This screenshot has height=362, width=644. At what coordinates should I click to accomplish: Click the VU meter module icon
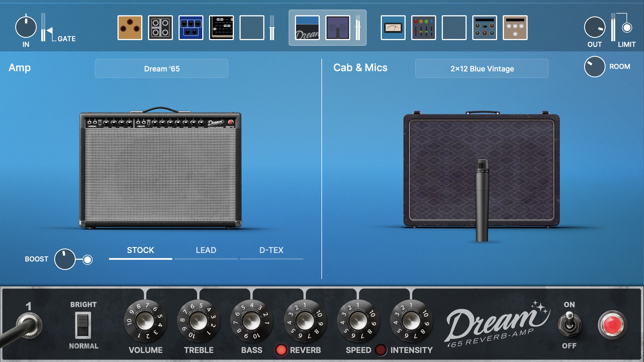coord(393,27)
